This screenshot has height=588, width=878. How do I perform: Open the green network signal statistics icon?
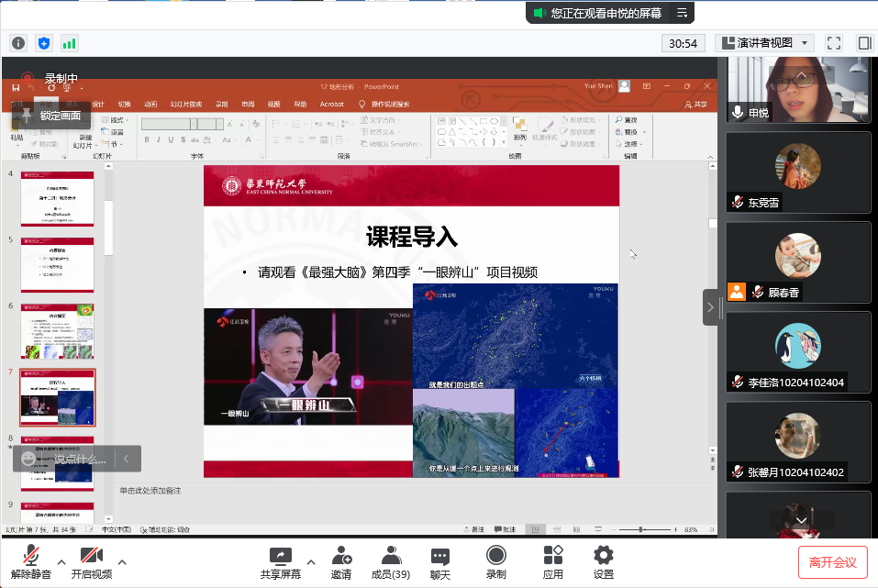(x=69, y=43)
